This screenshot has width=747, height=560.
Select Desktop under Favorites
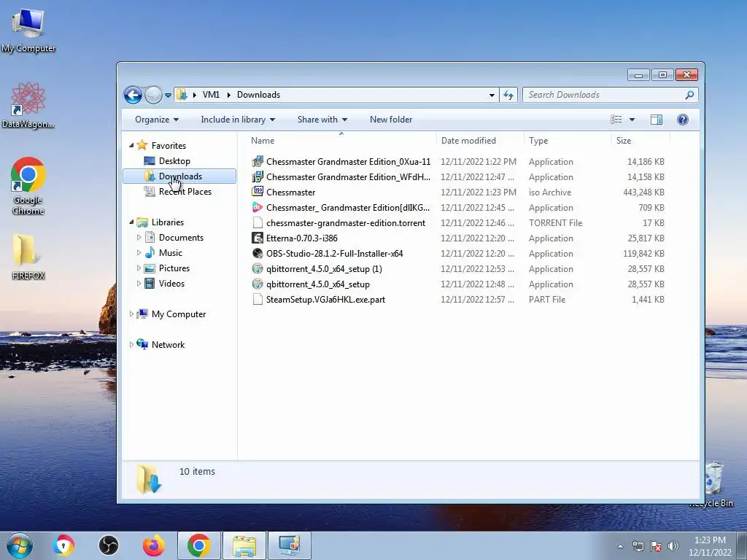174,161
